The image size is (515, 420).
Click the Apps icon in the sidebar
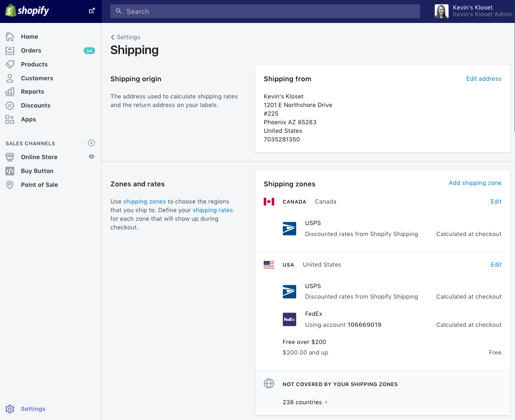10,119
